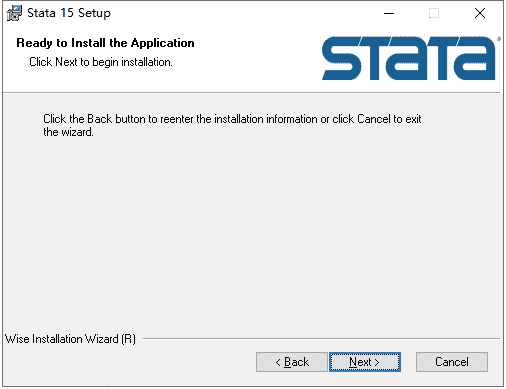The image size is (506, 389).
Task: Click the grayed-out maximize window button
Action: [434, 13]
